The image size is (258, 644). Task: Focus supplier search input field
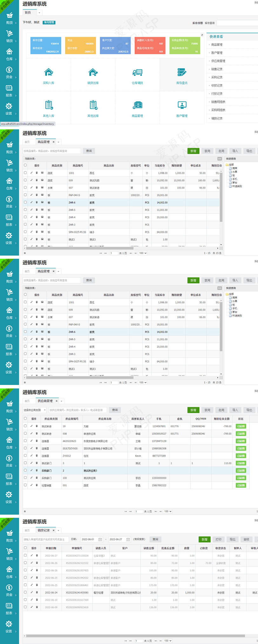78,410
